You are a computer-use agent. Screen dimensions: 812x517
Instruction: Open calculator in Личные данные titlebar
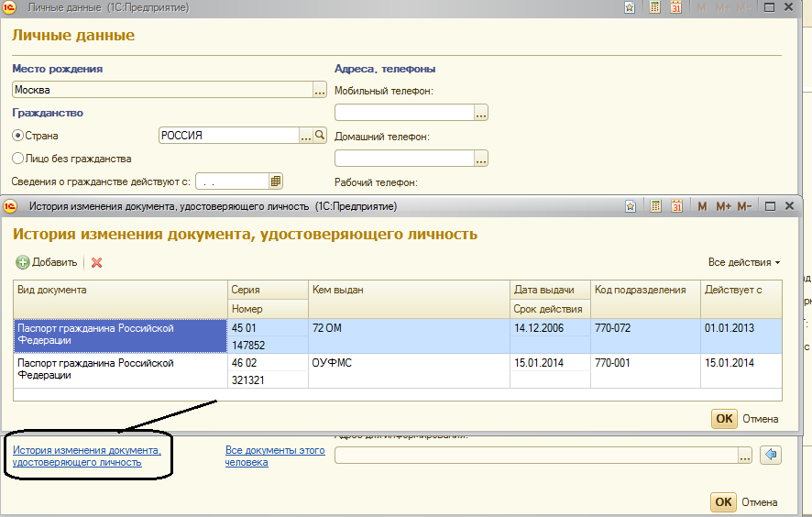(x=655, y=7)
